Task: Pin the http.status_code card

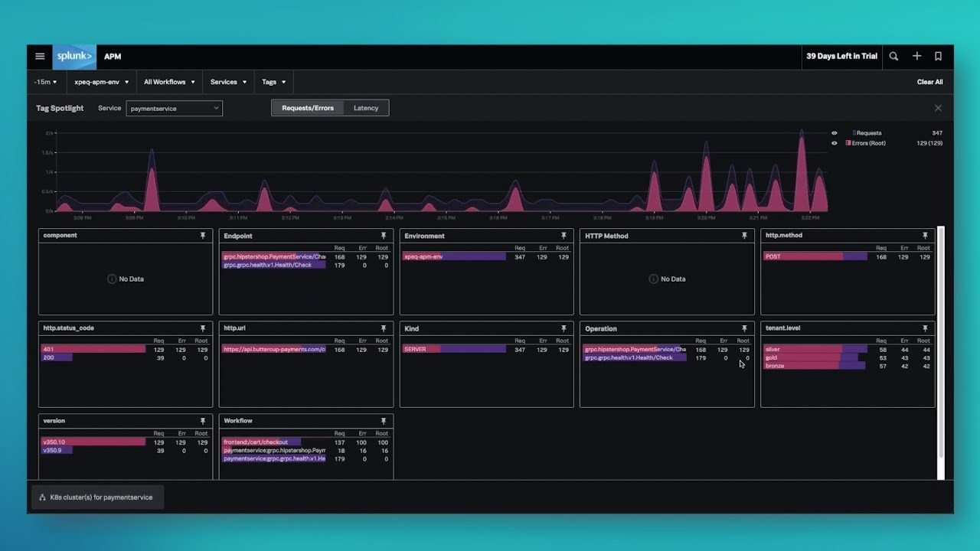Action: pos(203,328)
